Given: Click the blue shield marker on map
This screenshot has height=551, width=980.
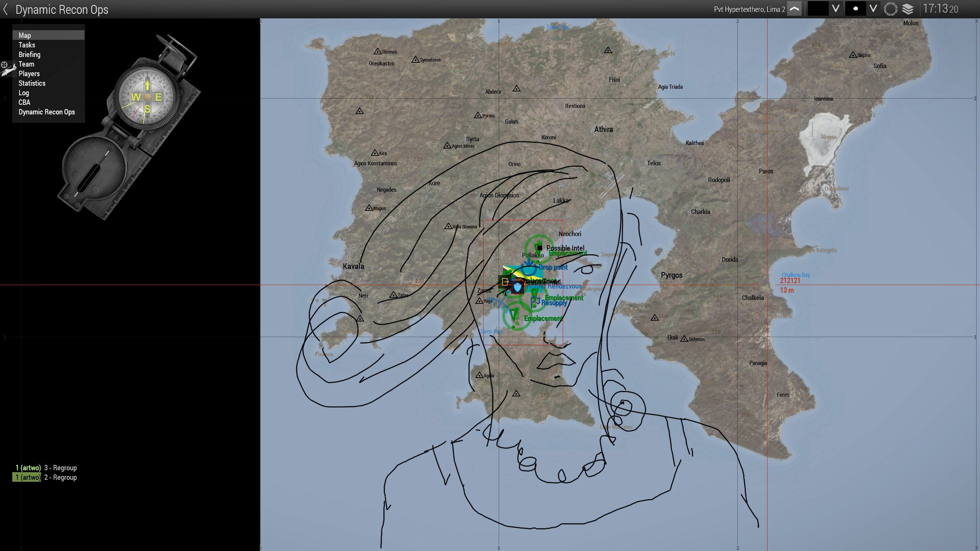Looking at the screenshot, I should (518, 287).
